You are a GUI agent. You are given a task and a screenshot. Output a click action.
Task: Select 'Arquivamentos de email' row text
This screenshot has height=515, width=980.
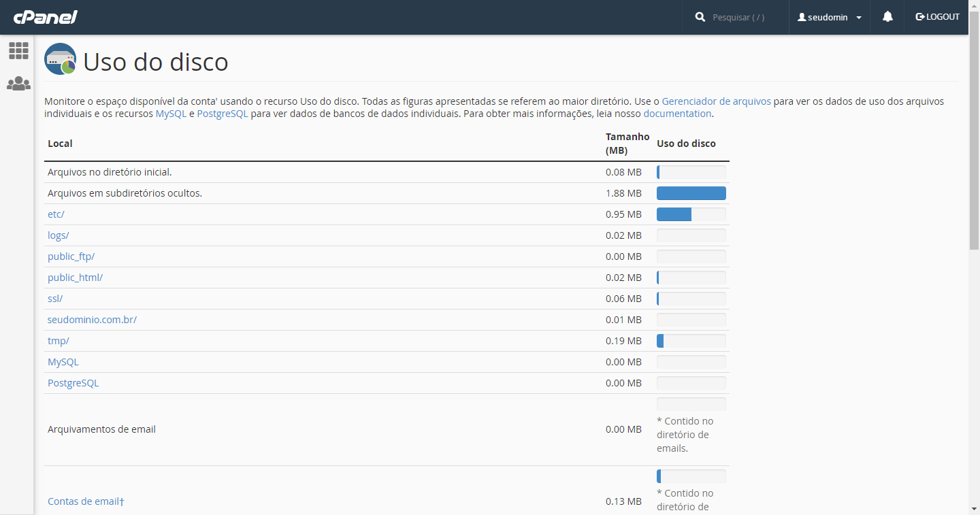[x=101, y=429]
